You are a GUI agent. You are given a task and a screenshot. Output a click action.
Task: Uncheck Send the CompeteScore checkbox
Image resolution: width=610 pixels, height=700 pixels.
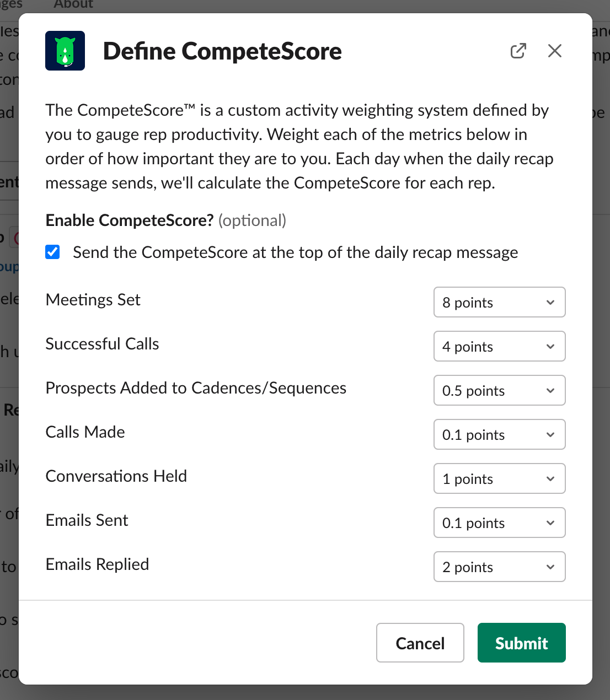pos(52,252)
